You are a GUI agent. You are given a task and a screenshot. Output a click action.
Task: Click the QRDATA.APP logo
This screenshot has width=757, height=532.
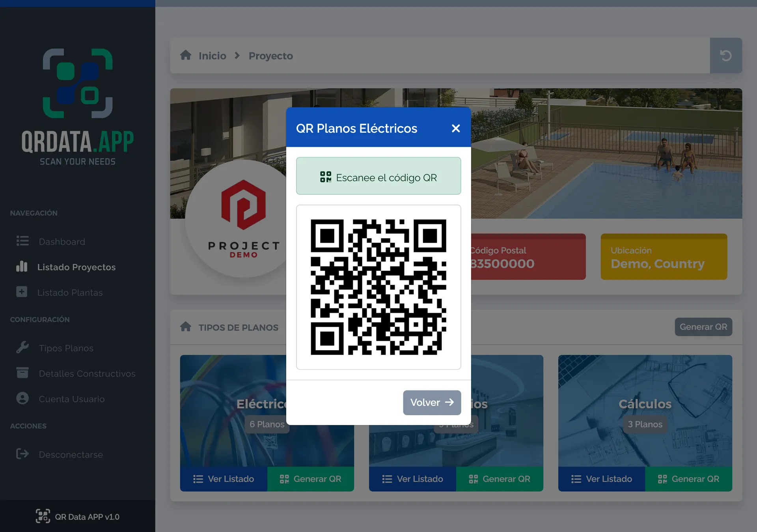pos(78,106)
